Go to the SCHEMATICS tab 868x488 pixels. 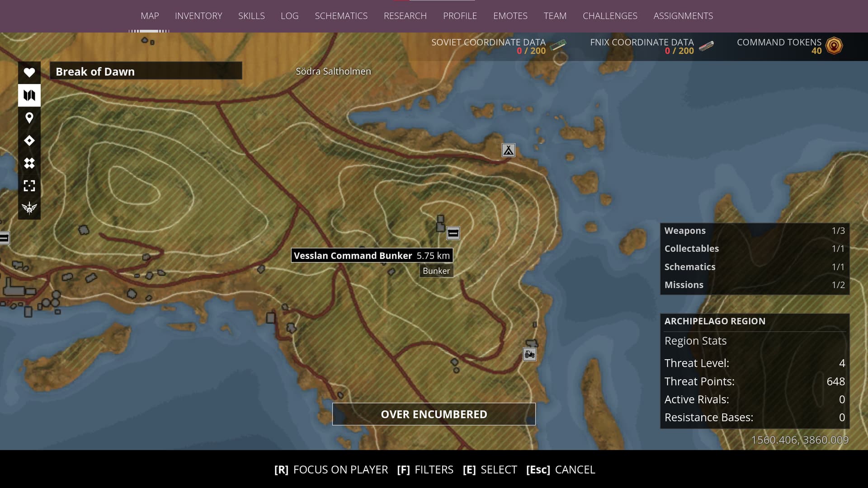(341, 16)
